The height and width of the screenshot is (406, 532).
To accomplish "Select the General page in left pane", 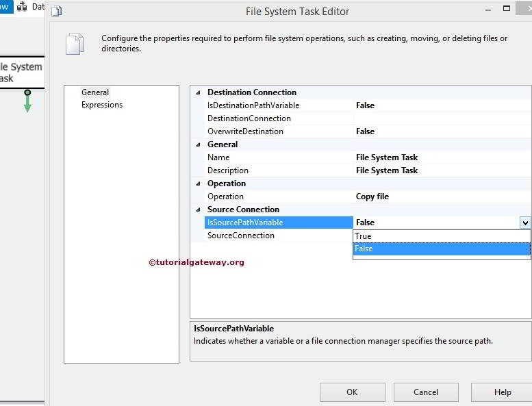I will (x=95, y=92).
